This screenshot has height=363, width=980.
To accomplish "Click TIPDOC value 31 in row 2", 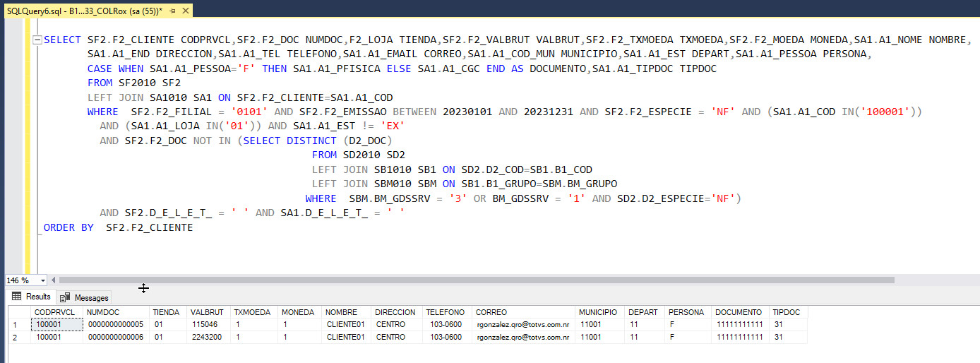I will tap(789, 338).
